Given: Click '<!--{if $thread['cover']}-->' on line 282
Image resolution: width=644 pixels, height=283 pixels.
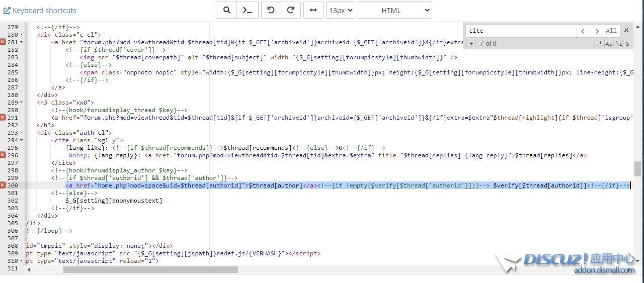Looking at the screenshot, I should click(116, 50).
